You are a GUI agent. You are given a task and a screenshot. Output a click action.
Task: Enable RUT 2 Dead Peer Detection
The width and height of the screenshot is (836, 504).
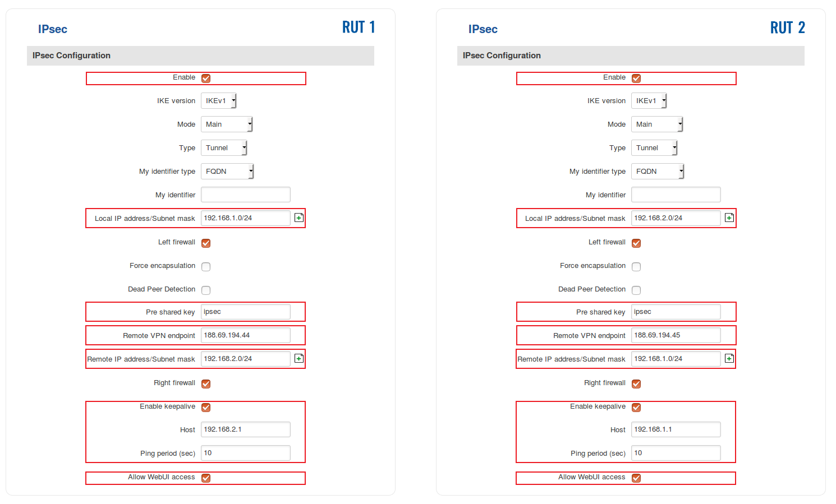(x=636, y=290)
